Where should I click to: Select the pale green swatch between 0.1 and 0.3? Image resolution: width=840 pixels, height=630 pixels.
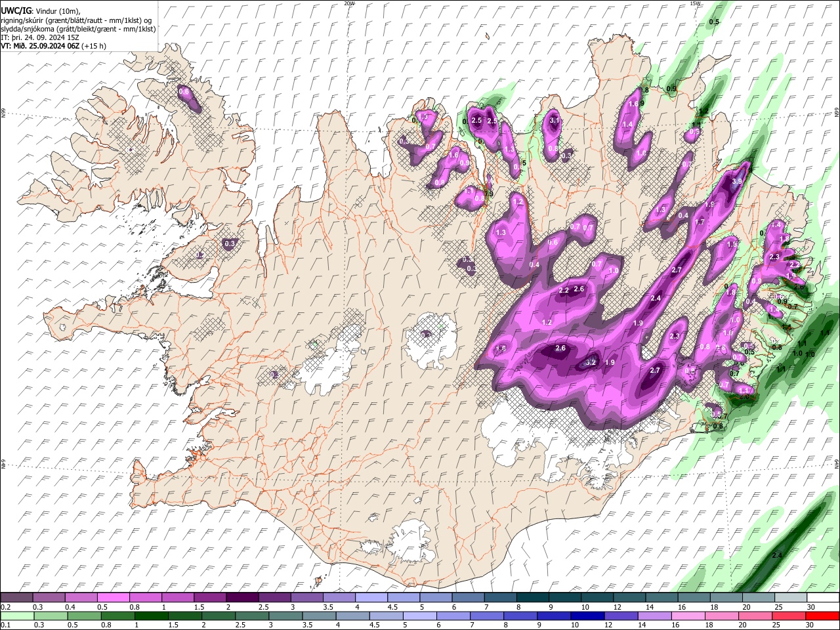click(x=18, y=616)
